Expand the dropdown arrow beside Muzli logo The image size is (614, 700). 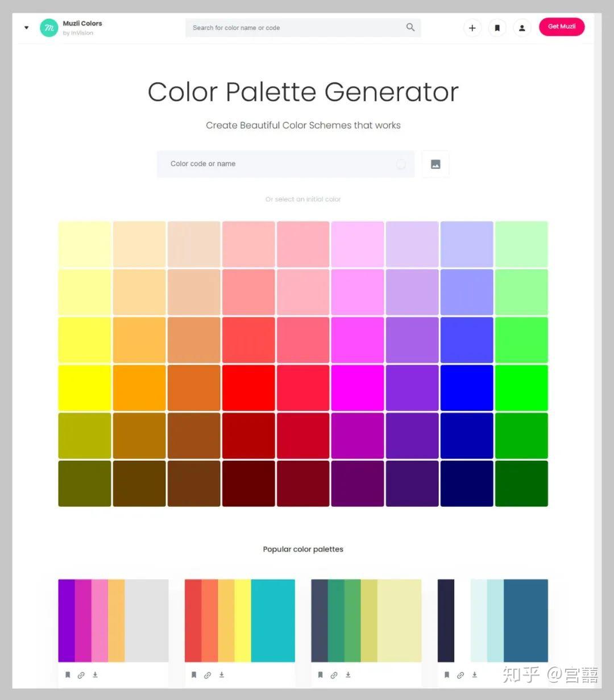[26, 27]
